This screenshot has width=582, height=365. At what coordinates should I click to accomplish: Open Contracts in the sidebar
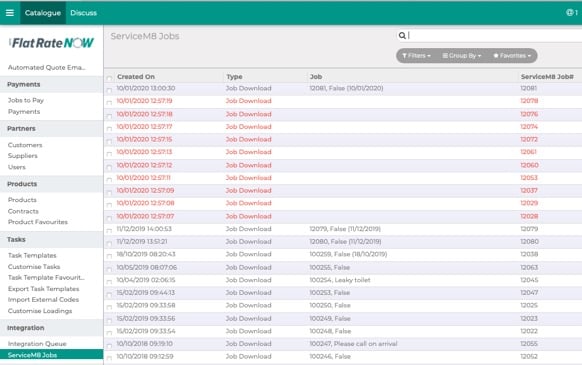pyautogui.click(x=23, y=211)
